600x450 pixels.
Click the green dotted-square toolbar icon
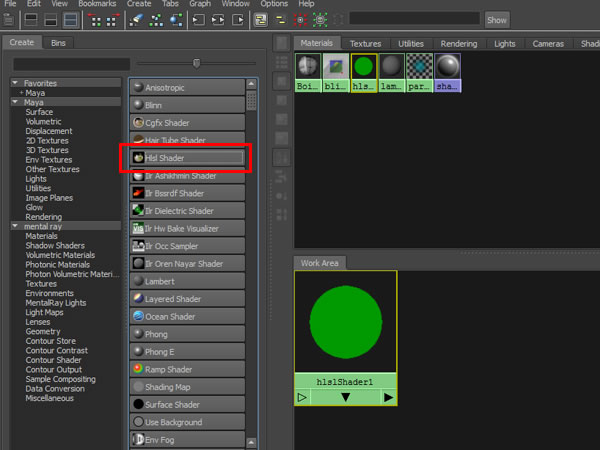320,20
